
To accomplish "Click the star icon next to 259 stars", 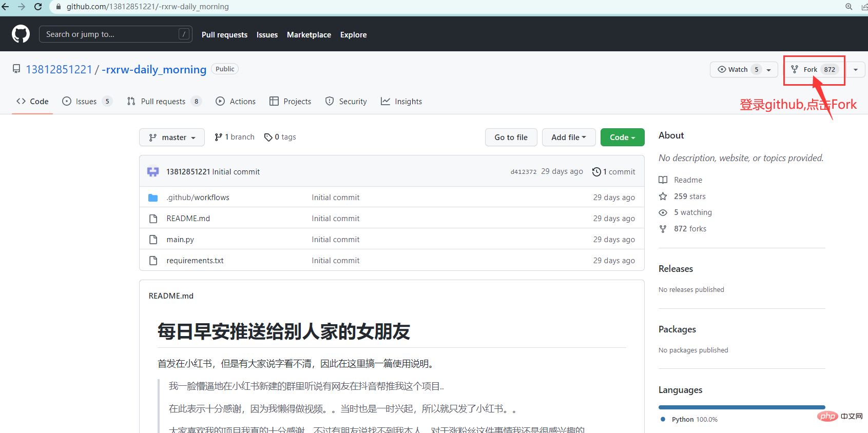I will 663,196.
